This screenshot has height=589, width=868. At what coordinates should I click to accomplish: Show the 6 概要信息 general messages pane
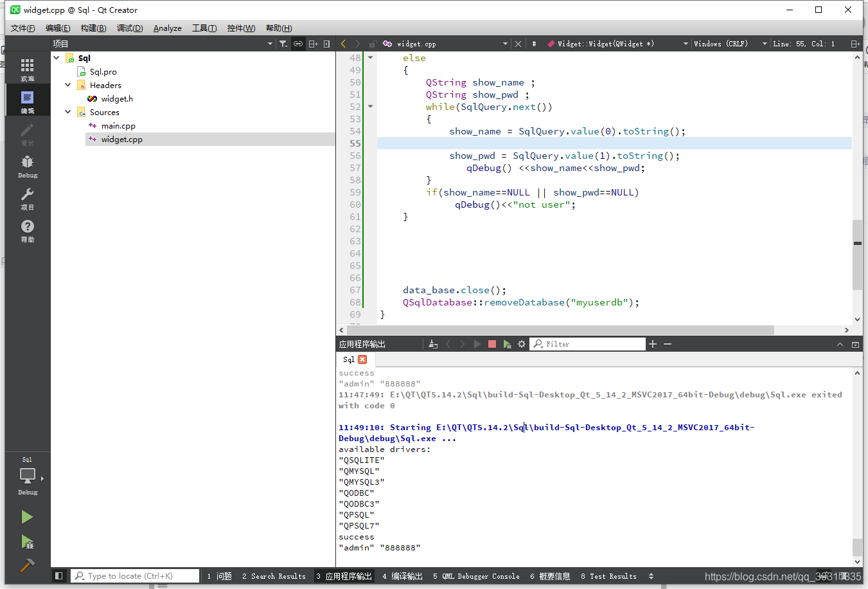point(550,576)
